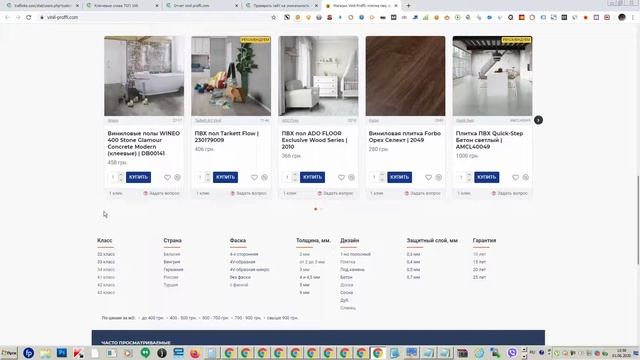Viewport: 640px width, 360px height.
Task: Open Плитка ПВХ Quick-Step product title
Action: click(489, 140)
